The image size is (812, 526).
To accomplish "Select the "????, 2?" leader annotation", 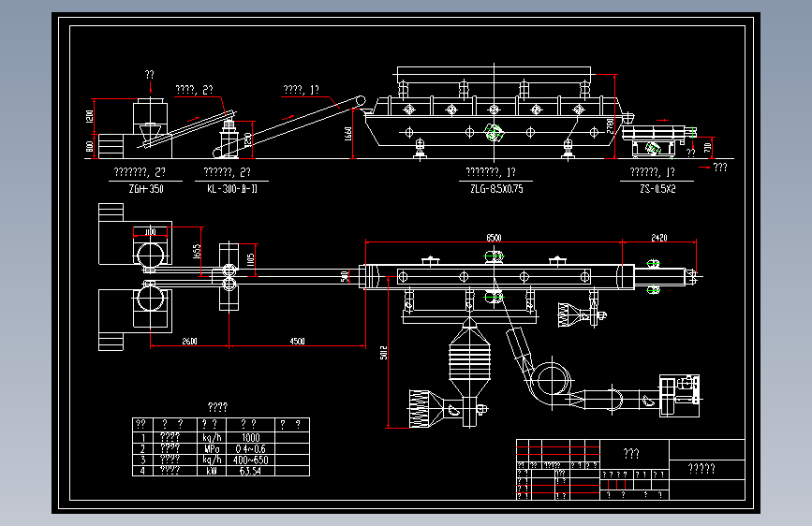I will [194, 90].
